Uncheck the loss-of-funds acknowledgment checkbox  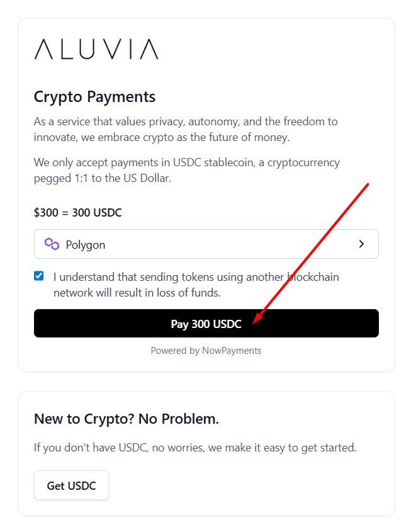pos(39,276)
